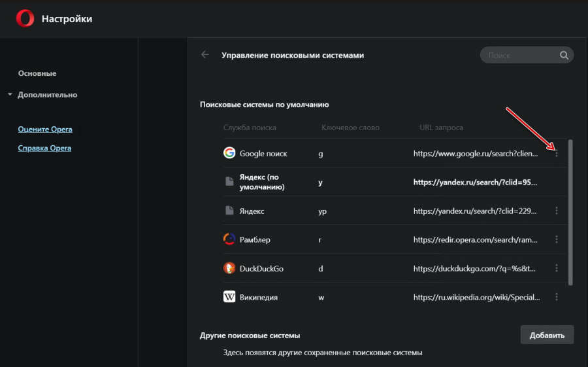Select the Википедия entry name
Viewport: 588px width, 367px height.
click(x=258, y=297)
